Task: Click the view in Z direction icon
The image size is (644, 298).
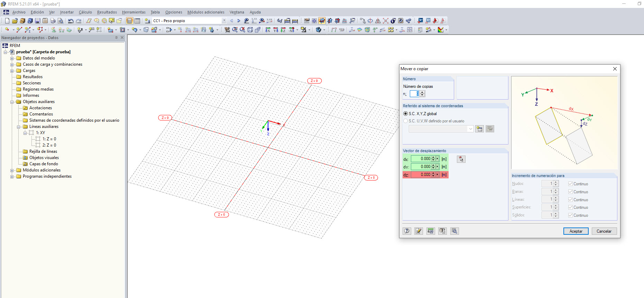Action: click(283, 30)
